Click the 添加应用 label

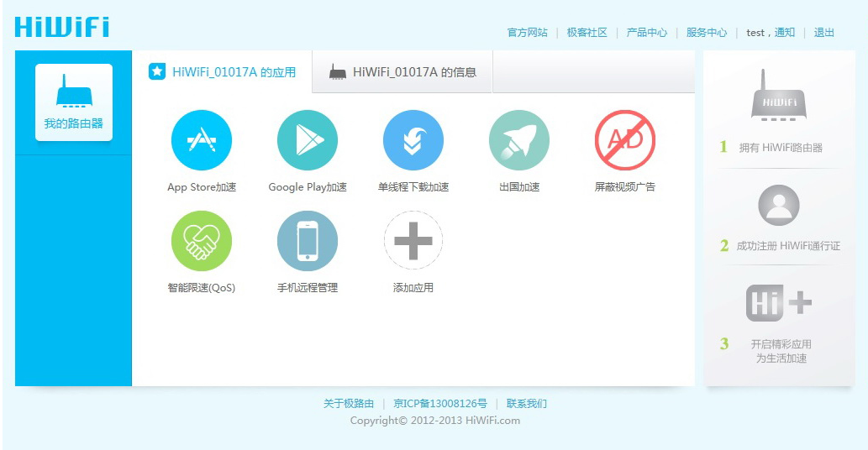pos(413,288)
